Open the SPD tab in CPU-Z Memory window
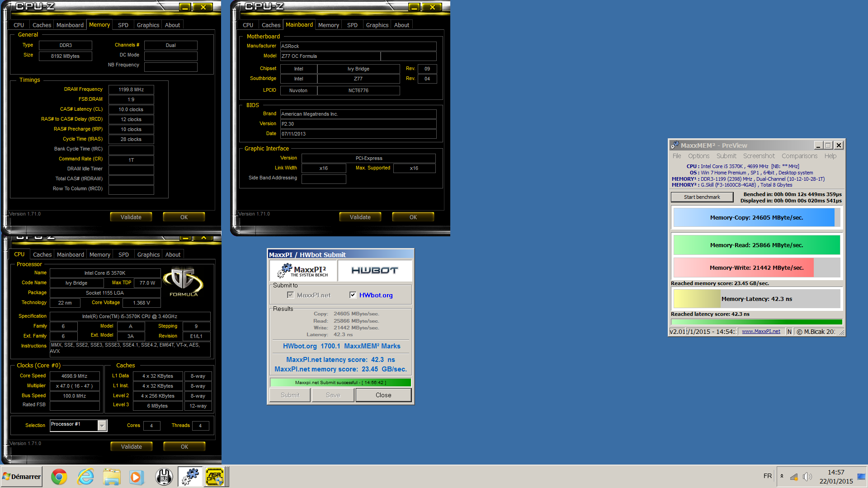This screenshot has width=868, height=488. pos(123,25)
